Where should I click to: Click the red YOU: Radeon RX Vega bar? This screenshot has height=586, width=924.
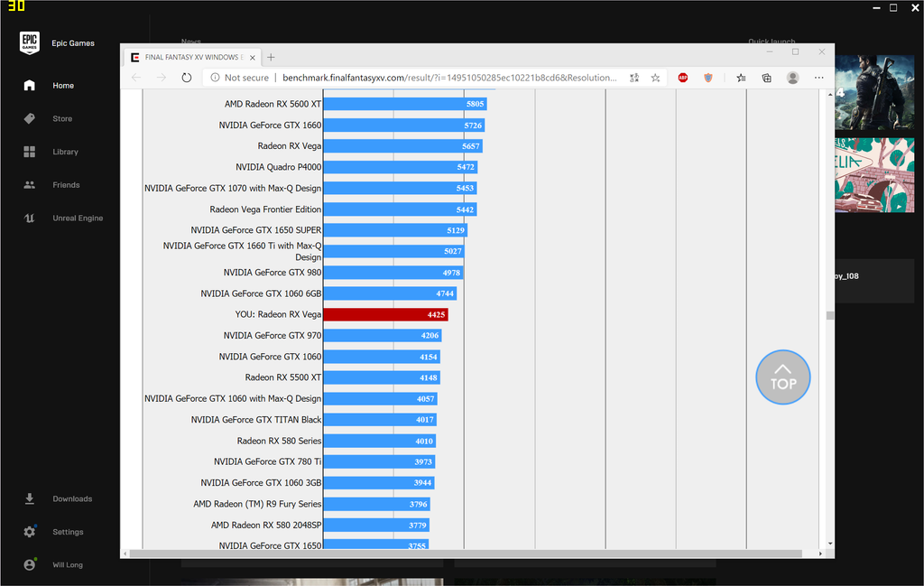tap(385, 315)
